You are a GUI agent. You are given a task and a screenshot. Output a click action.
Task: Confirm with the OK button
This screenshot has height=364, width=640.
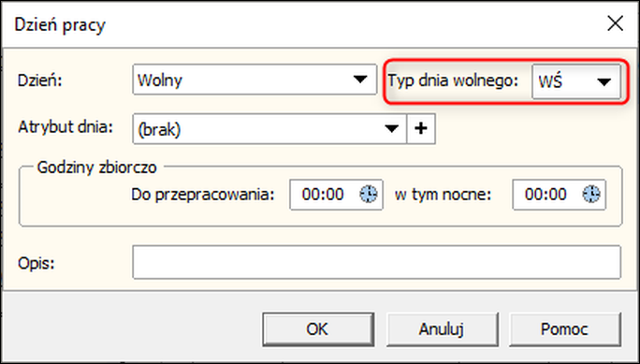pos(318,328)
